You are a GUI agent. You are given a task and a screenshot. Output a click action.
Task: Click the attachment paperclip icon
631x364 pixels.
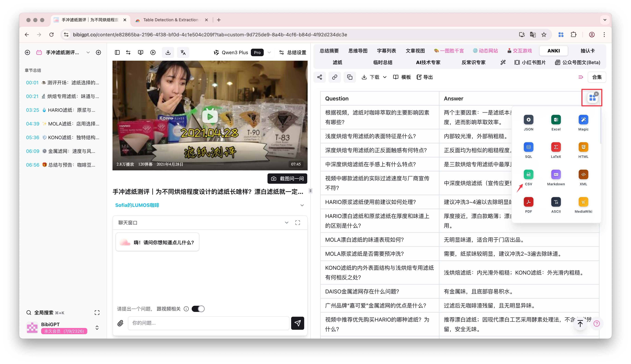[120, 323]
